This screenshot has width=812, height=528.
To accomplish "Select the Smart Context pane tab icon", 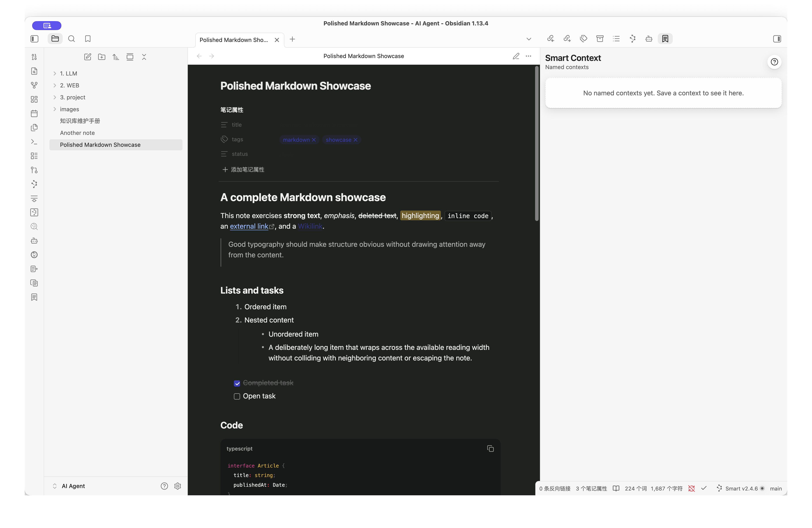I will coord(665,39).
